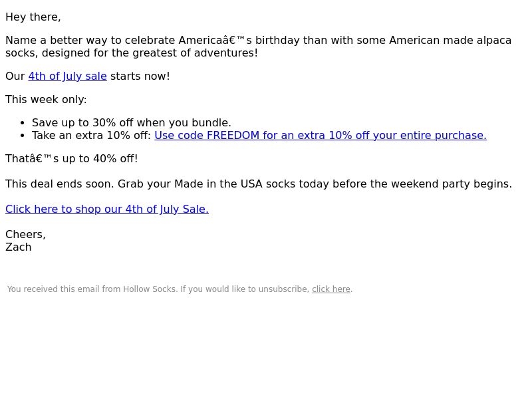This screenshot has width=532, height=399.
Task: Click the "Take an extra 10% off:" text
Action: (91, 136)
